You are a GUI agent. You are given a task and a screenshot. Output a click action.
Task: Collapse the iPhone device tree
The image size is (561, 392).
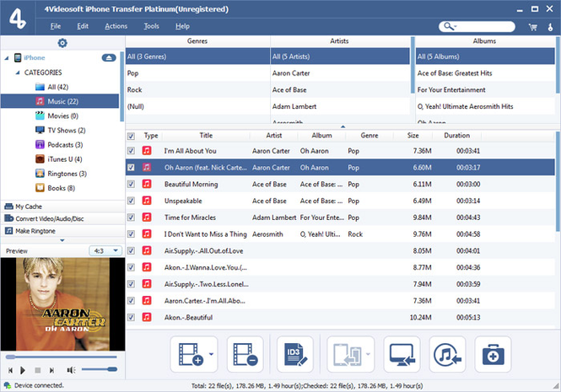pos(7,57)
